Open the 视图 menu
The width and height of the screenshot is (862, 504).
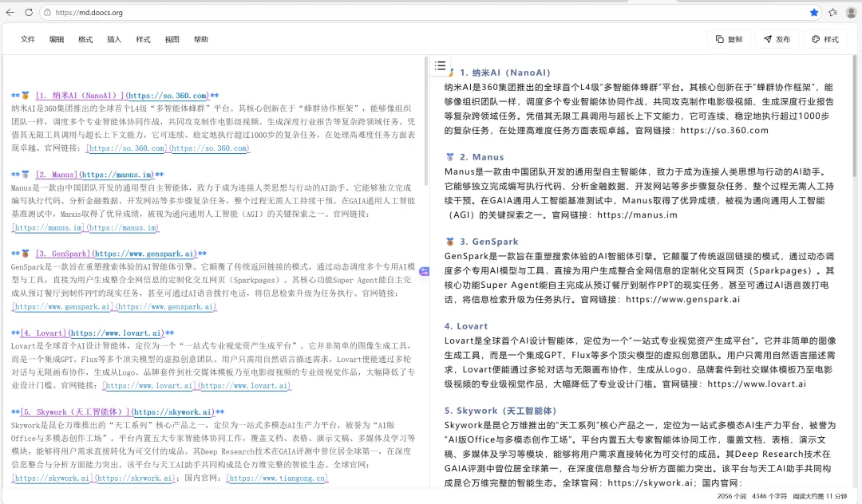click(172, 40)
